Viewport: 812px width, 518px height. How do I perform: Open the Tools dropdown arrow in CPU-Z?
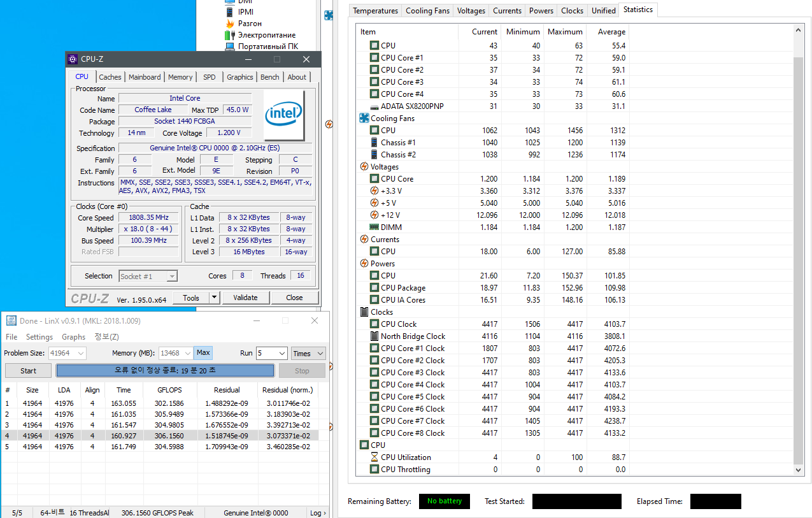coord(214,298)
